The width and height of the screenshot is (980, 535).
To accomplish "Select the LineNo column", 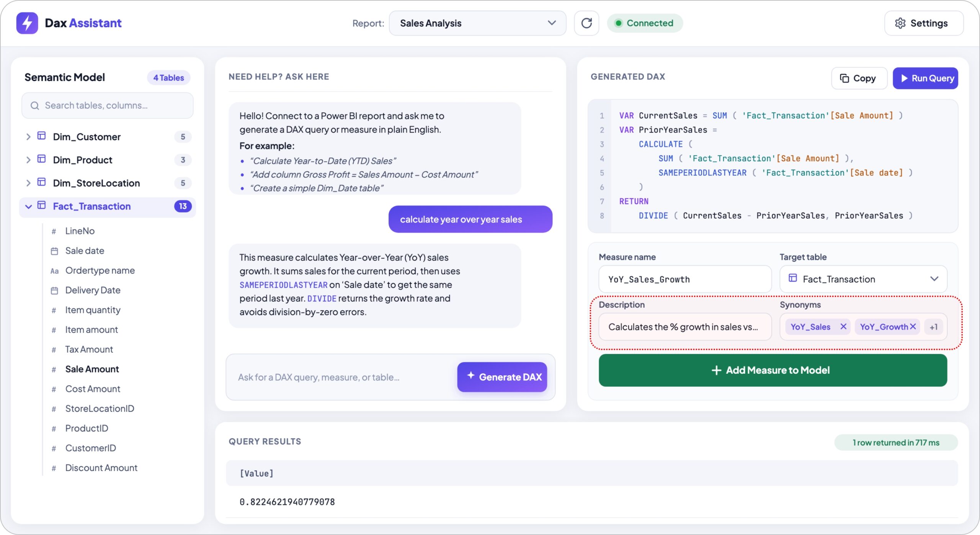I will [x=80, y=231].
